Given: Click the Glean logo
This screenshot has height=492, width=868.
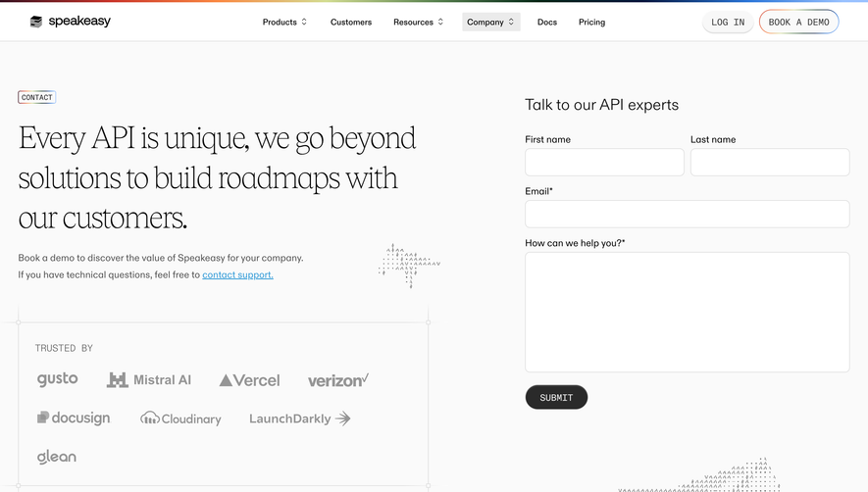Looking at the screenshot, I should 57,457.
